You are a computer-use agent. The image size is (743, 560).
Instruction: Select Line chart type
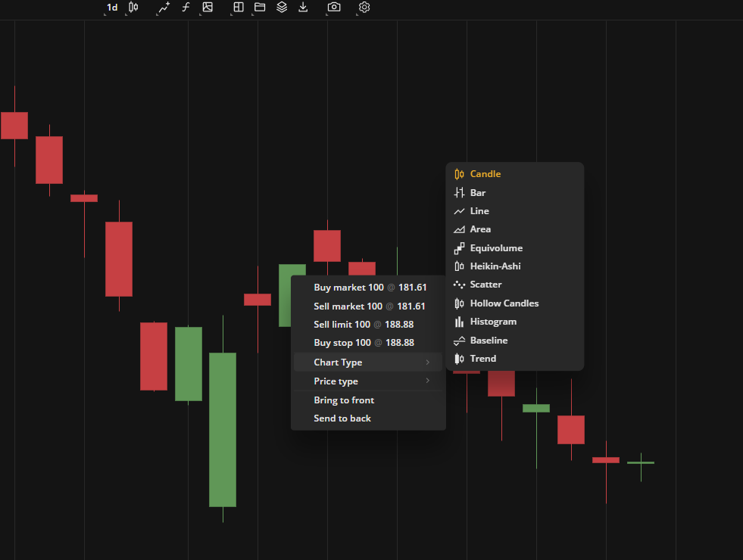[514, 211]
